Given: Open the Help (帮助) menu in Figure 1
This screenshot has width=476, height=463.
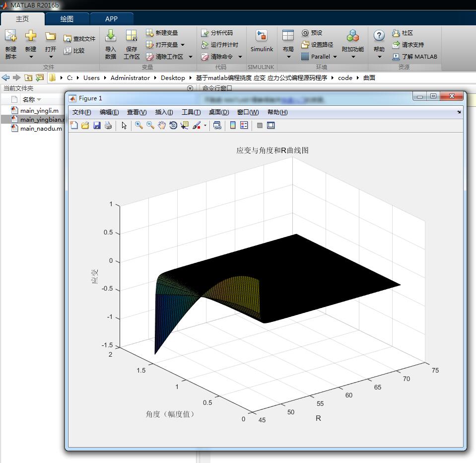Looking at the screenshot, I should coord(277,112).
